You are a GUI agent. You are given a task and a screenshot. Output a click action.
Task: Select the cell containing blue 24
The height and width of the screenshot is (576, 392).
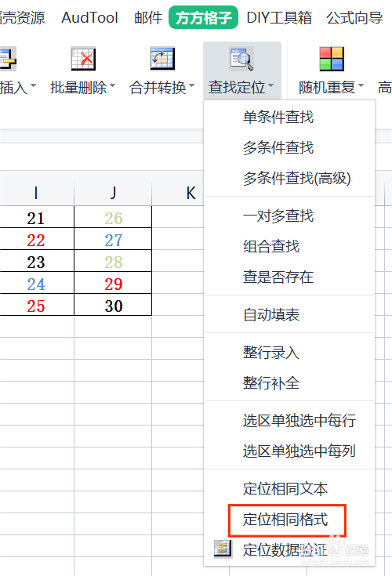click(36, 283)
